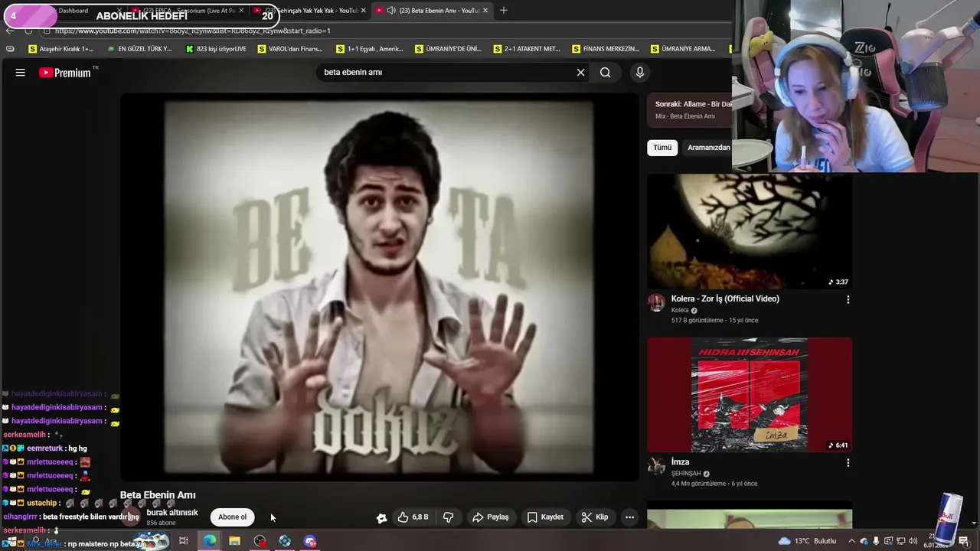Viewport: 980px width, 551px height.
Task: Open EN GÜZEL TÜRK bookmark
Action: [139, 49]
